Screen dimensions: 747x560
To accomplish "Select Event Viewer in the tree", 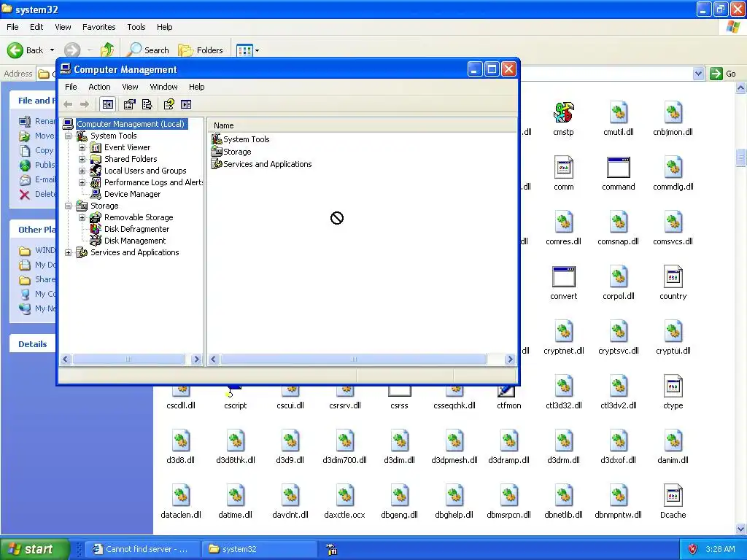I will click(x=127, y=147).
